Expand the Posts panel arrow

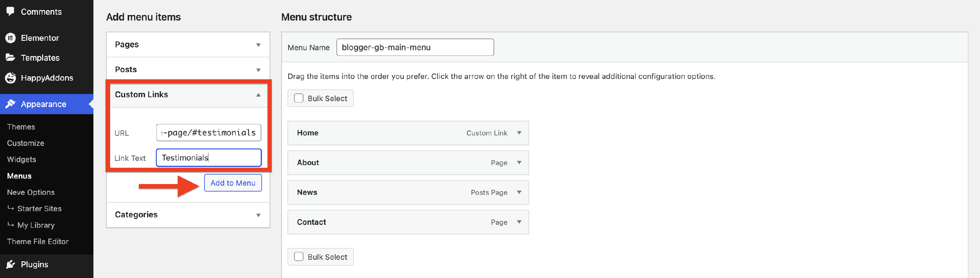(x=258, y=70)
